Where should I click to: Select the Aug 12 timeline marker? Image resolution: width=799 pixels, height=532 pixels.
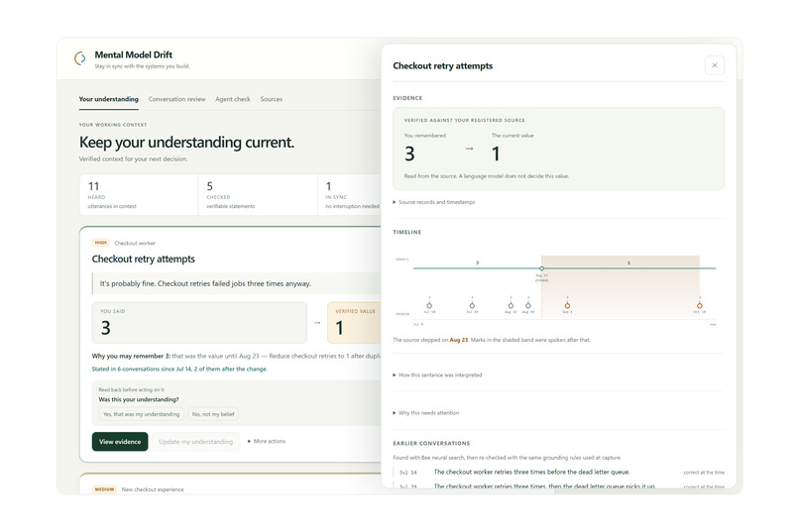click(511, 305)
